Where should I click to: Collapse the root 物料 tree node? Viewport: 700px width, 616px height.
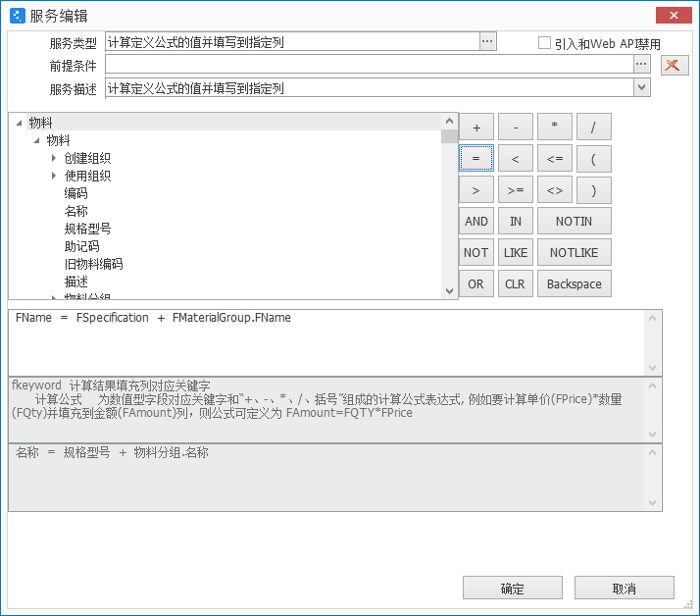pos(19,123)
